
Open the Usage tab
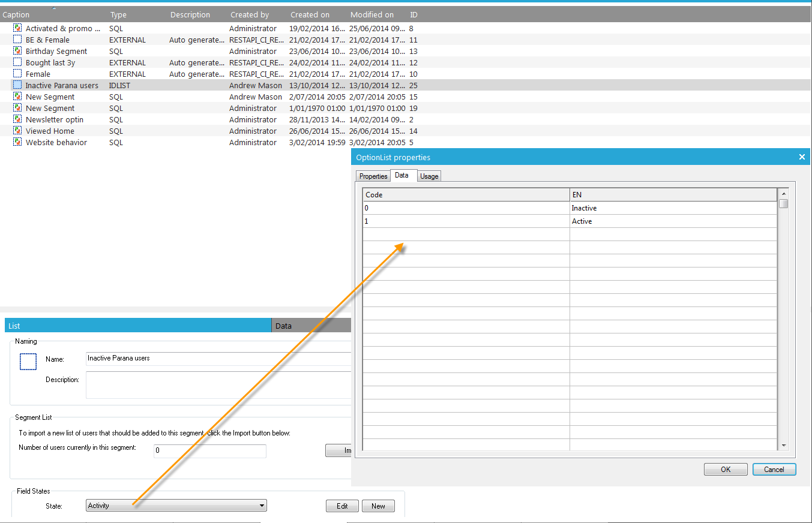[x=429, y=176]
